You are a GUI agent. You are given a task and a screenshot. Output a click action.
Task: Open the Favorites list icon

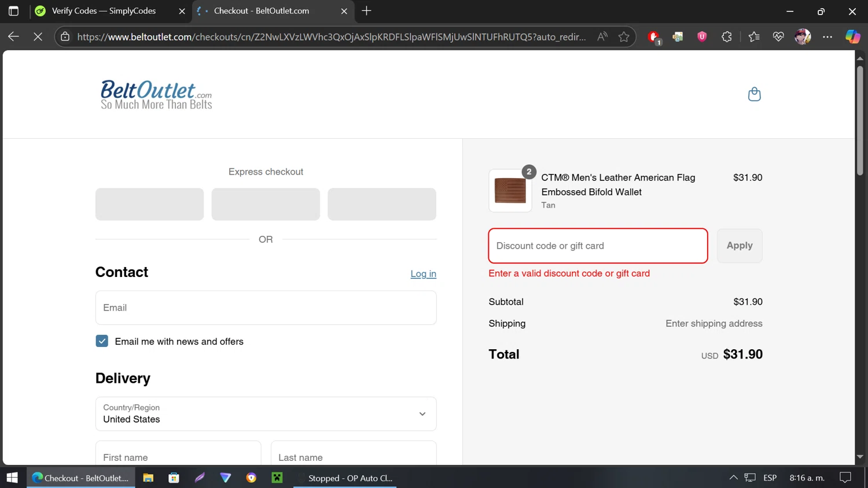pyautogui.click(x=753, y=36)
